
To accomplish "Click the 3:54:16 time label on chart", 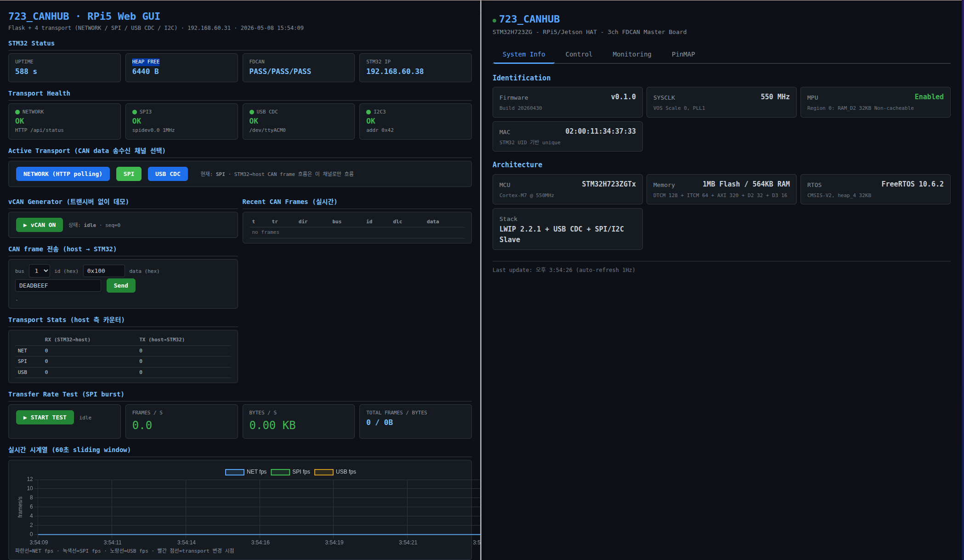I will pyautogui.click(x=260, y=543).
